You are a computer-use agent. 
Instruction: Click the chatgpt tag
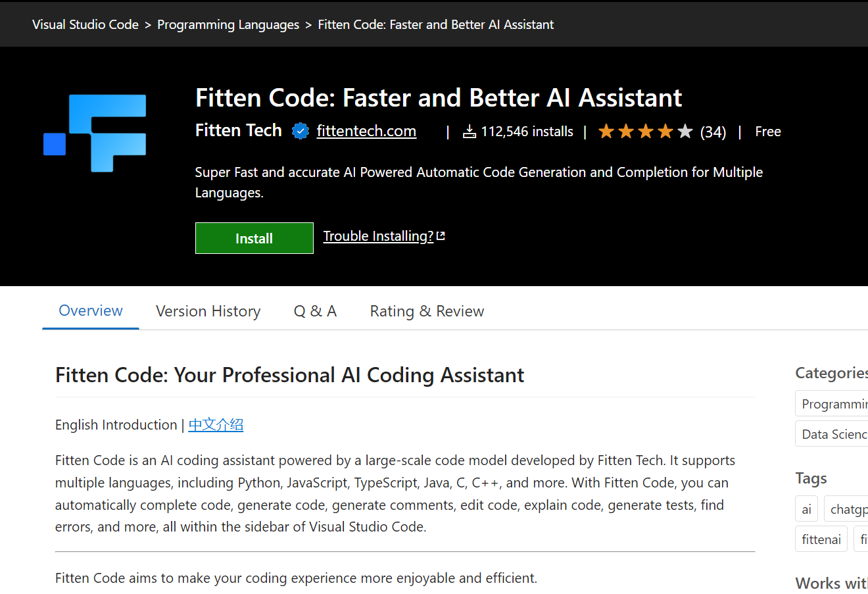[x=847, y=509]
